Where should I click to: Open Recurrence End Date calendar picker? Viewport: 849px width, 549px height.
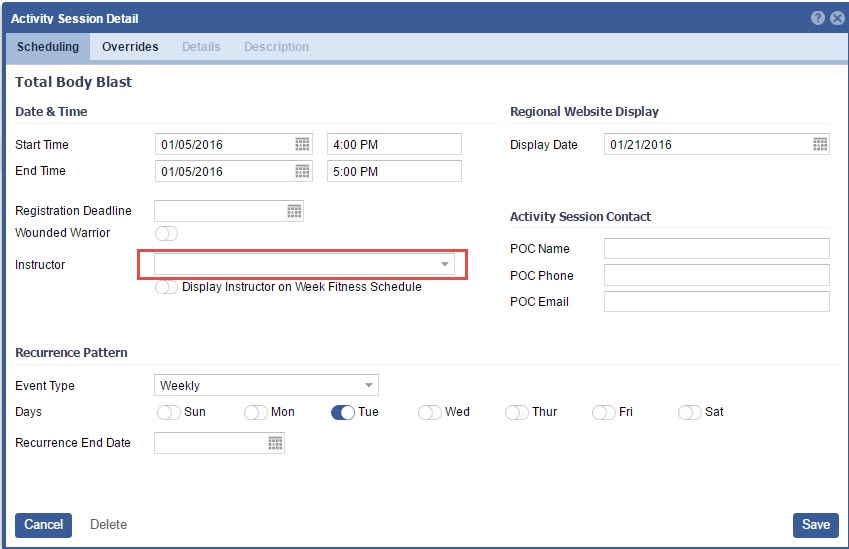275,443
